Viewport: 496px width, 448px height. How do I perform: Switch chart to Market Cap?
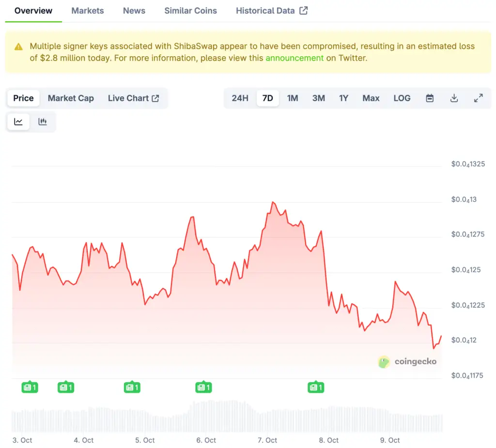coord(71,98)
